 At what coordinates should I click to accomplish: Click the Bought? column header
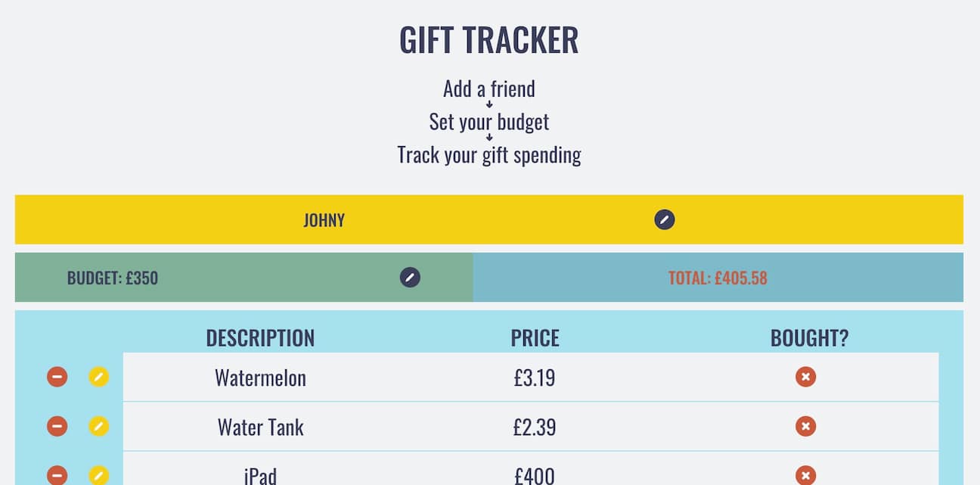[x=809, y=337]
